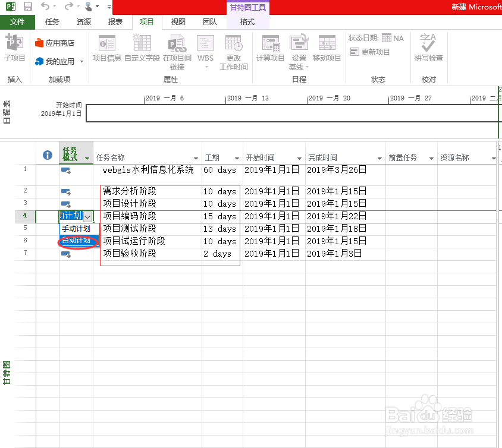Select task name 项目编码阶段
Viewport: 502px width, 448px height.
pos(130,216)
